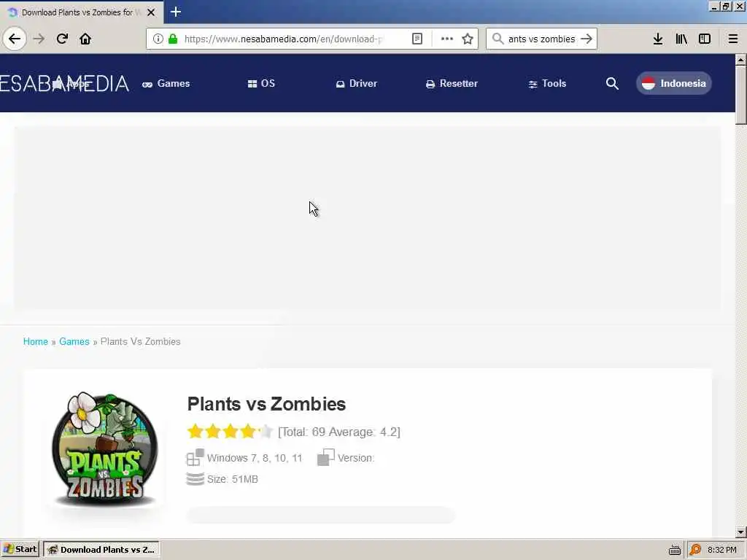Close the Download Plants vs Zombies tab

tap(151, 12)
